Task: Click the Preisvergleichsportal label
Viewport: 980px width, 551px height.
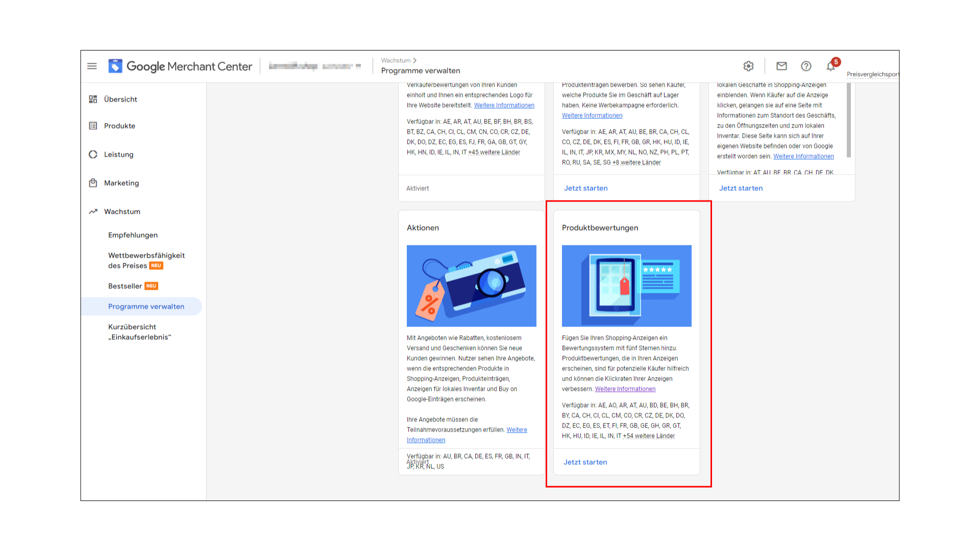Action: pyautogui.click(x=872, y=74)
